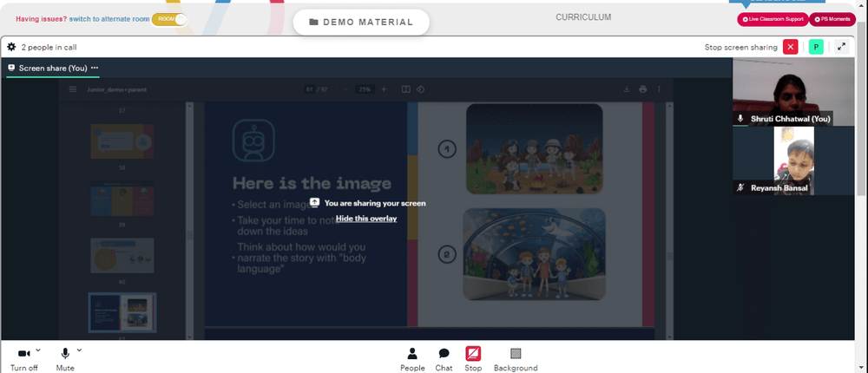Stop screen sharing from bottom bar
The height and width of the screenshot is (373, 868).
point(473,360)
